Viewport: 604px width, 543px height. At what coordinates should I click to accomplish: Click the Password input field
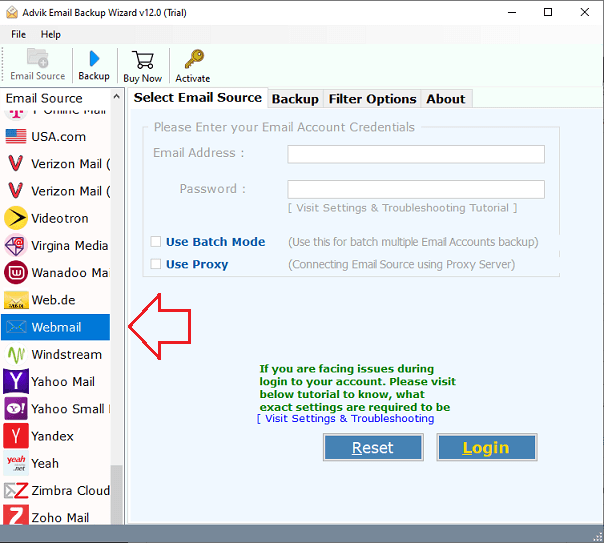coord(416,189)
